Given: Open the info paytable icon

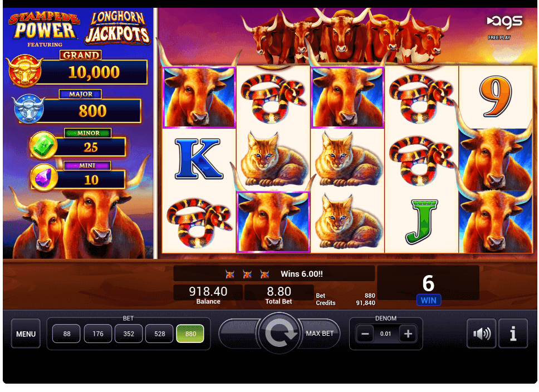Looking at the screenshot, I should (x=513, y=333).
